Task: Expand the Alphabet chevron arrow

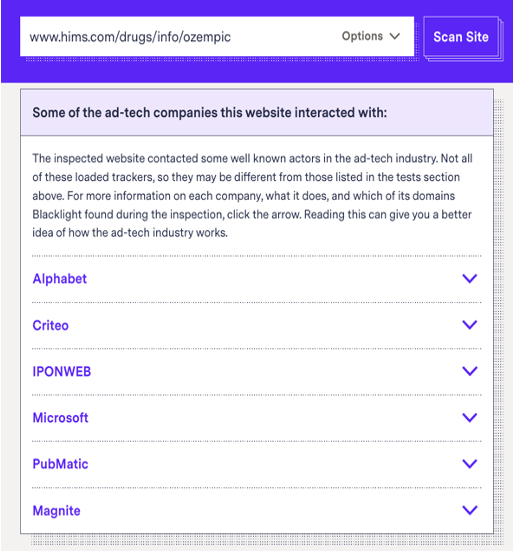Action: [x=470, y=278]
